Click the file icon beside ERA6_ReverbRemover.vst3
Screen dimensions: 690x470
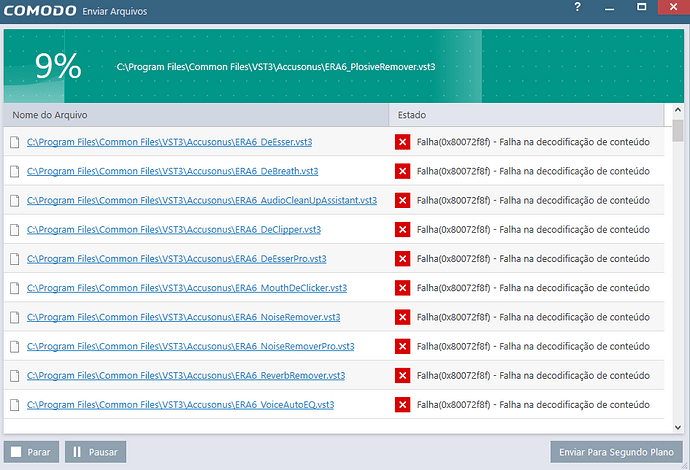click(15, 376)
